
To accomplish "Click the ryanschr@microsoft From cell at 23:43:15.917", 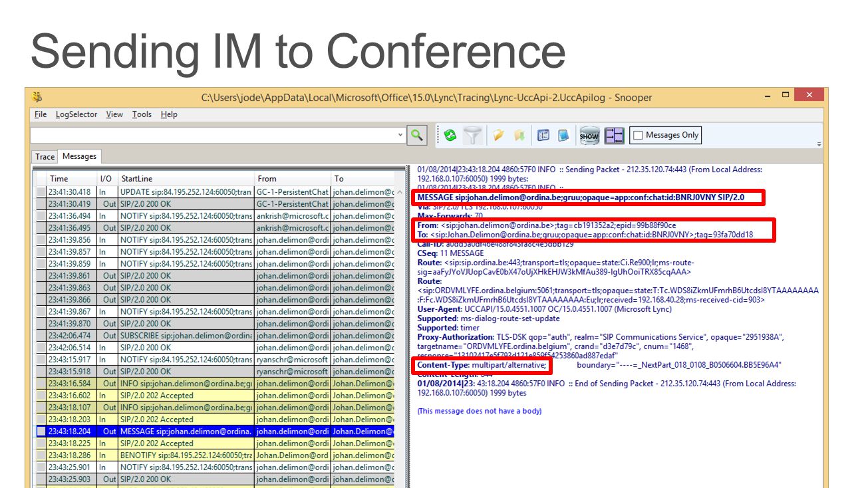I will click(x=293, y=359).
